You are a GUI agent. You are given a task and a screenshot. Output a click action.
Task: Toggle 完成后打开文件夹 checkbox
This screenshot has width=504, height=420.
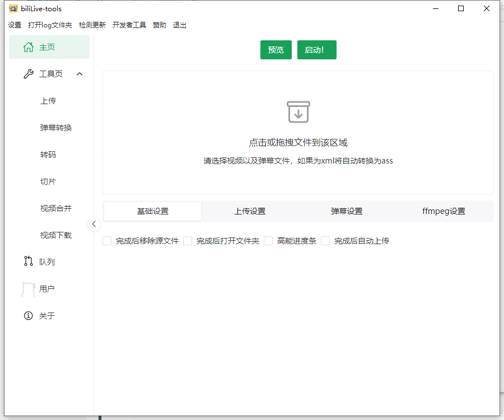(188, 240)
